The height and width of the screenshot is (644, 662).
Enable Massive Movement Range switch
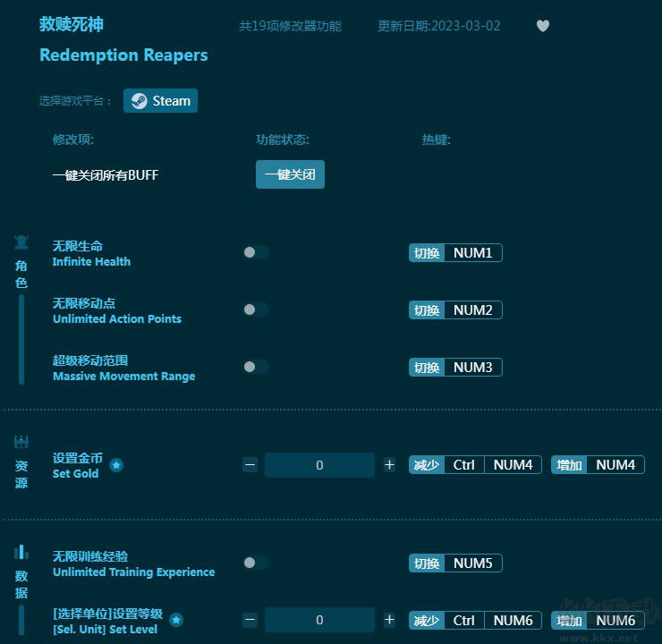[x=256, y=367]
